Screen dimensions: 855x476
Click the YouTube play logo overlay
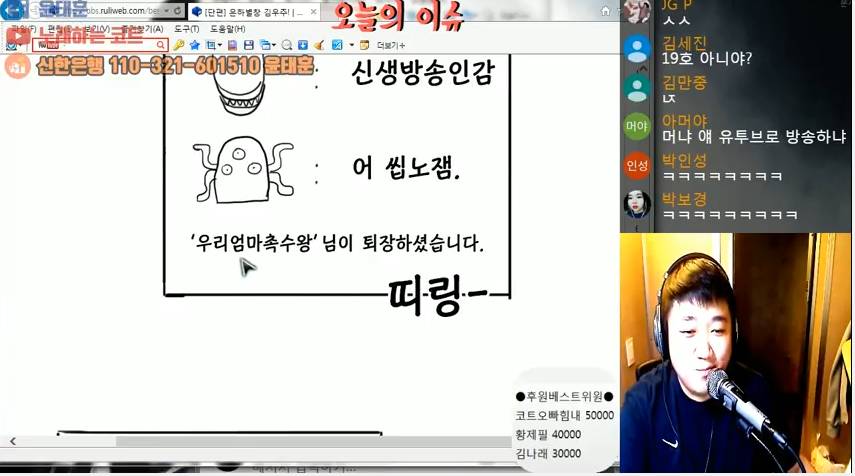pos(17,36)
